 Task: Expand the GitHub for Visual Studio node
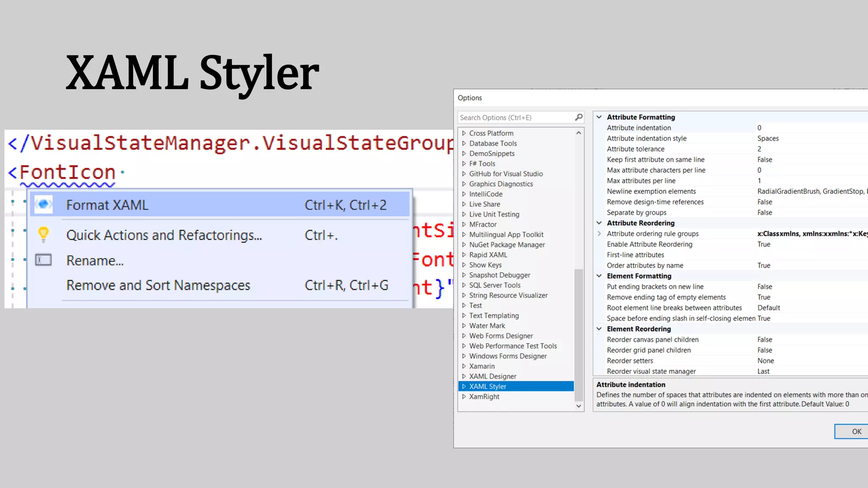(x=464, y=174)
